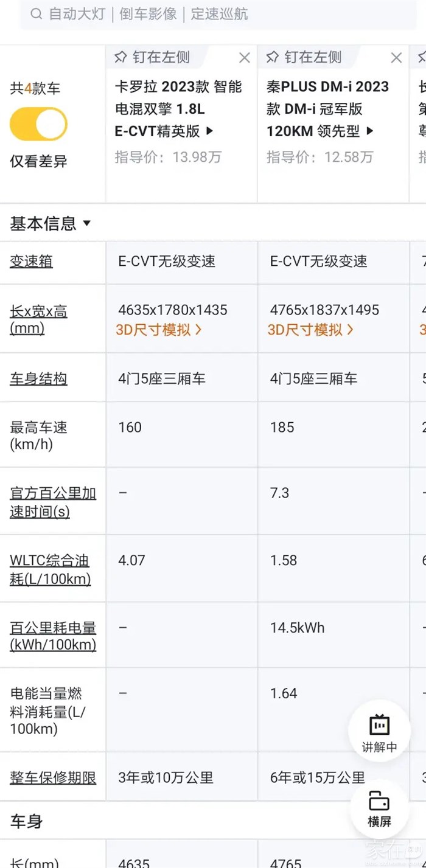Open the Corolla model selector arrow
Image resolution: width=426 pixels, height=868 pixels.
(210, 131)
